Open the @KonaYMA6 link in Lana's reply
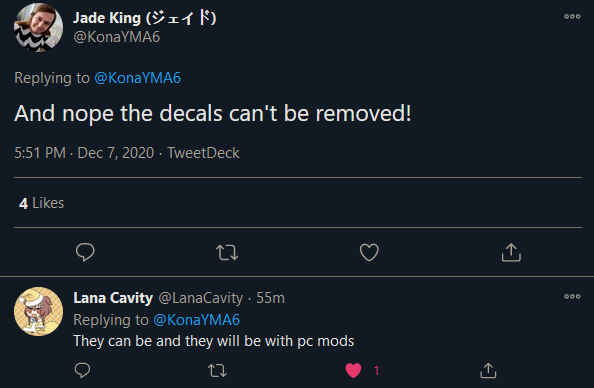Screen dimensions: 594x388 (x=197, y=320)
